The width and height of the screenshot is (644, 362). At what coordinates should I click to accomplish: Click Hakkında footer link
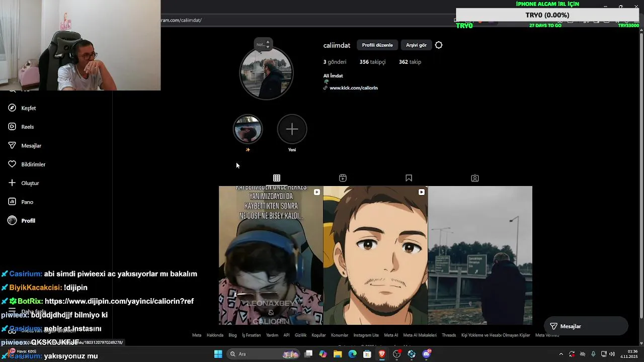point(215,335)
